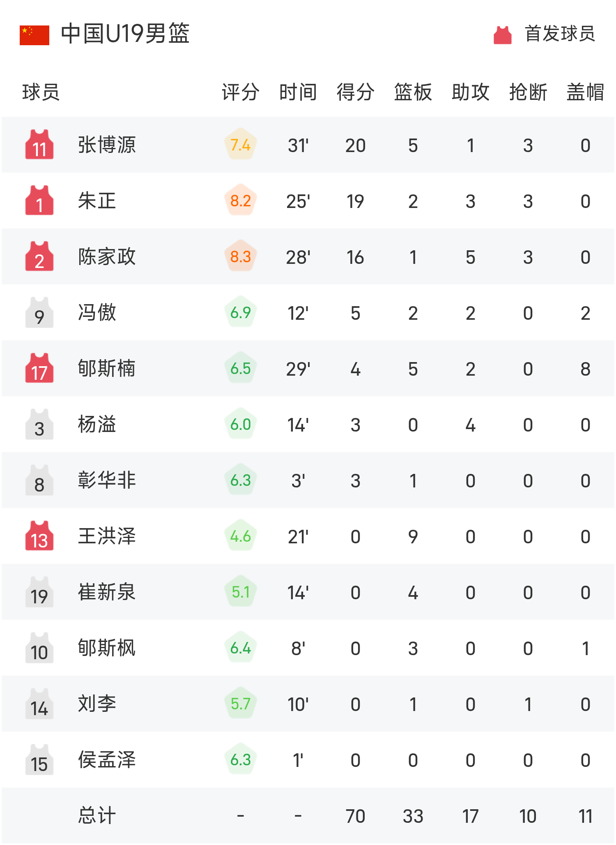Tap jersey number 19 icon
Viewport: 616px width, 845px height.
point(39,592)
